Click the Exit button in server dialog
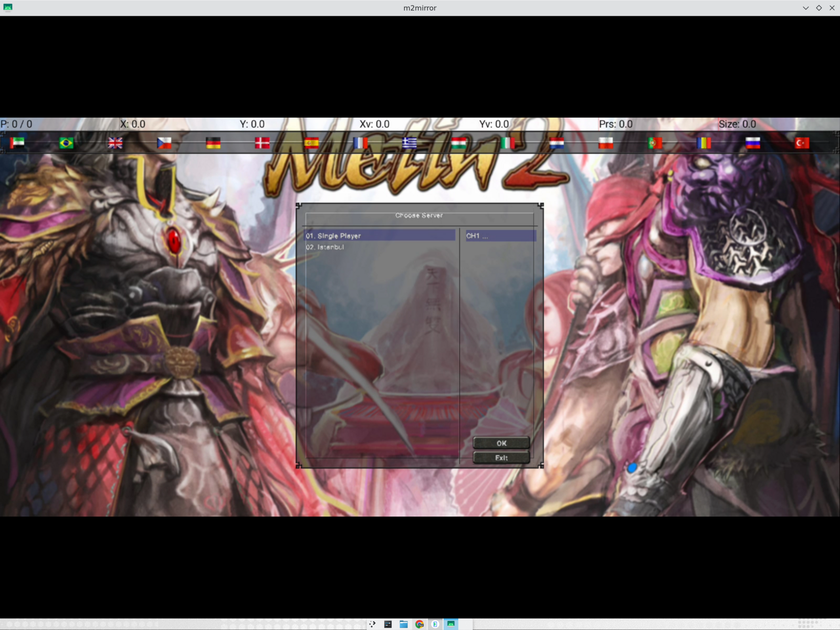Screen dimensions: 840x630 tap(501, 458)
